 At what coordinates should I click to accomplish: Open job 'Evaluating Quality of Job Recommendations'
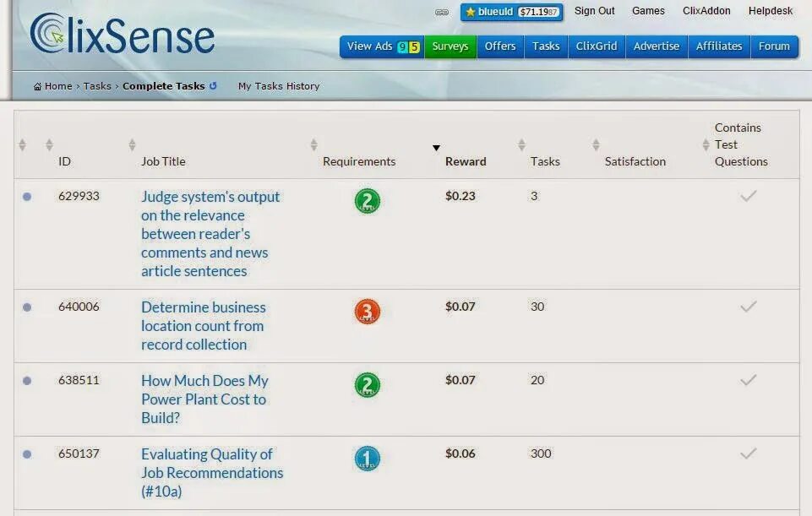tap(212, 473)
